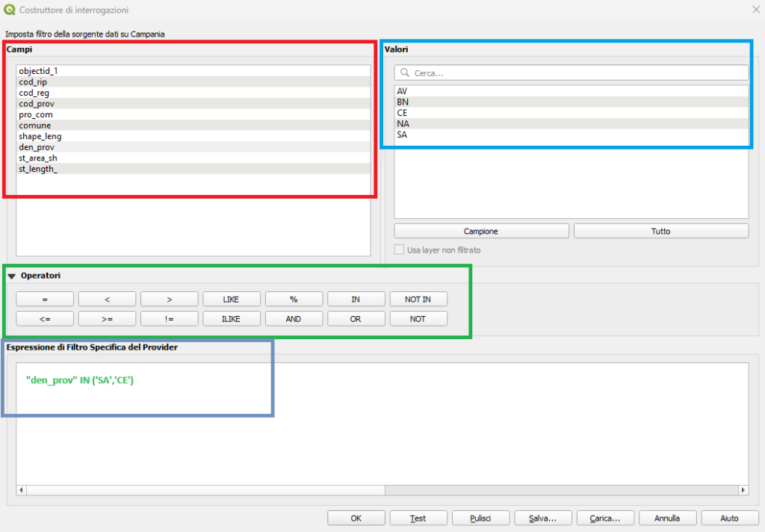
Task: Select the st_length_ field
Action: (x=193, y=169)
